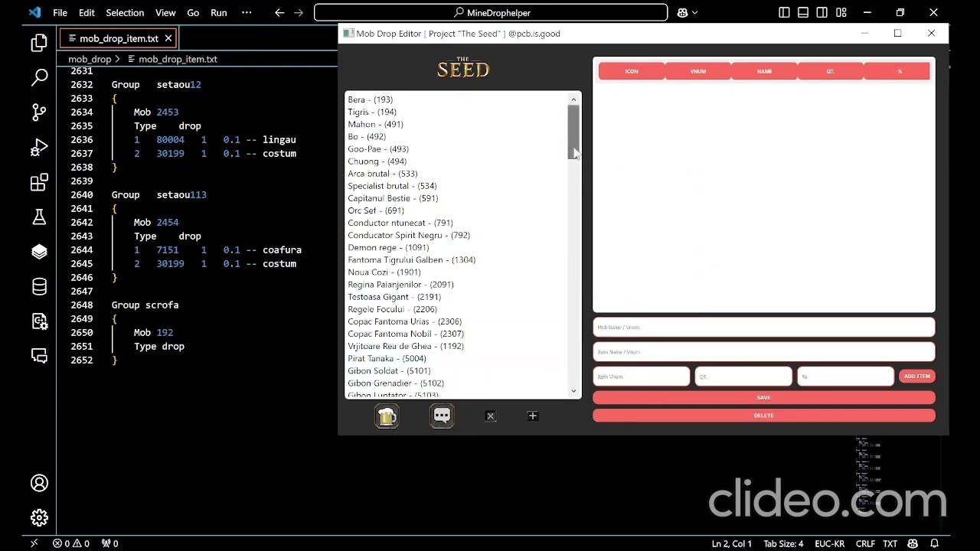
Task: Toggle the bottom panel layout
Action: [x=803, y=12]
